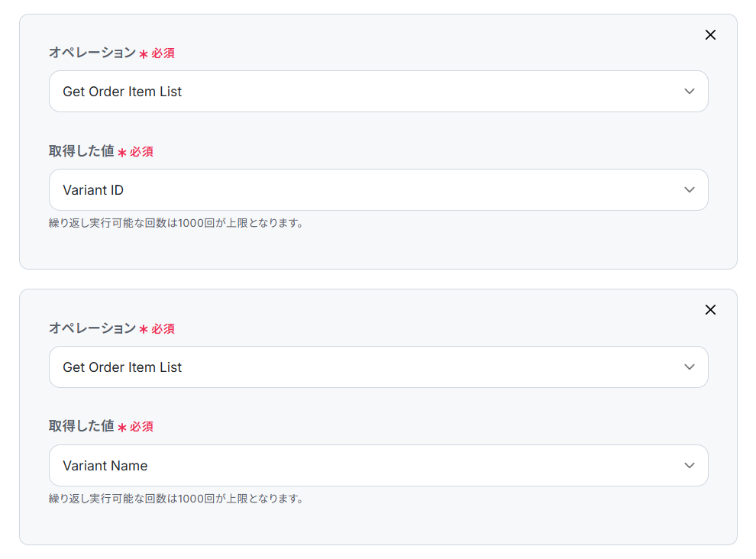Click オペレーション label in the second card
This screenshot has height=559, width=756.
(x=92, y=328)
